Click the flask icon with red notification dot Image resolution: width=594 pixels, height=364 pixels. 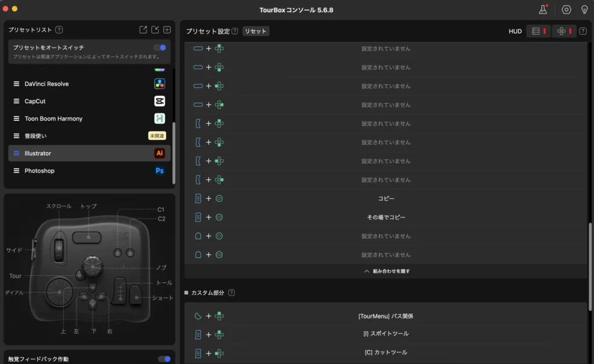coord(542,9)
